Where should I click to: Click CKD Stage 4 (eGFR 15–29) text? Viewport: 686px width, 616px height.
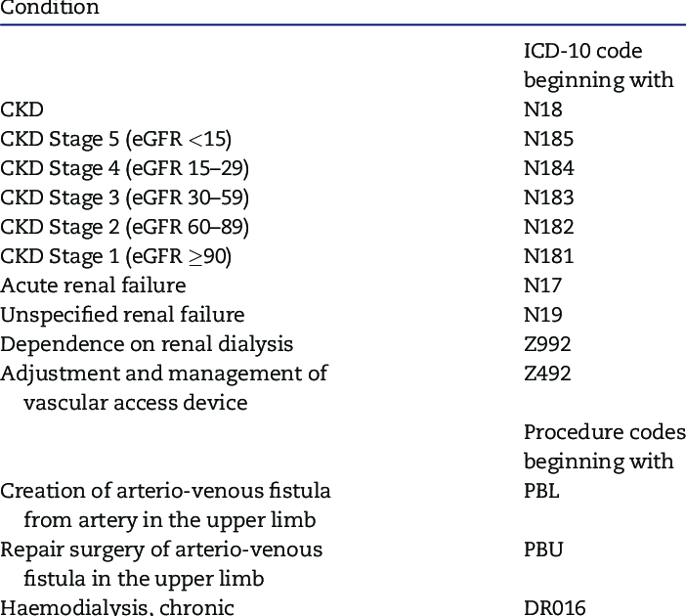[124, 168]
